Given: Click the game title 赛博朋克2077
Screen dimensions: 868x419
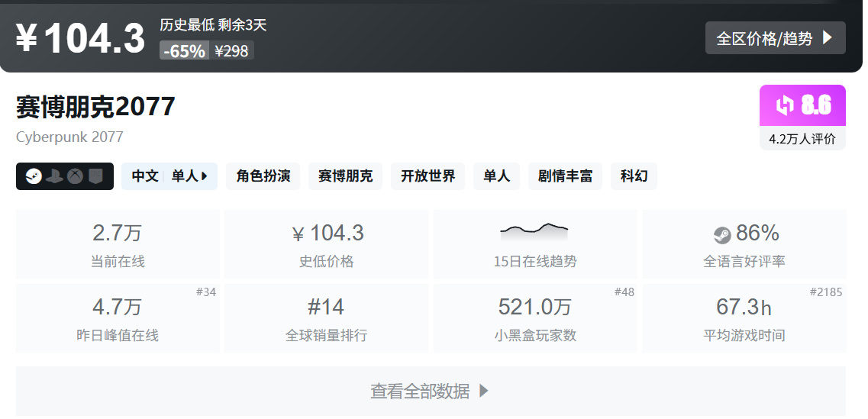Looking at the screenshot, I should pos(95,107).
